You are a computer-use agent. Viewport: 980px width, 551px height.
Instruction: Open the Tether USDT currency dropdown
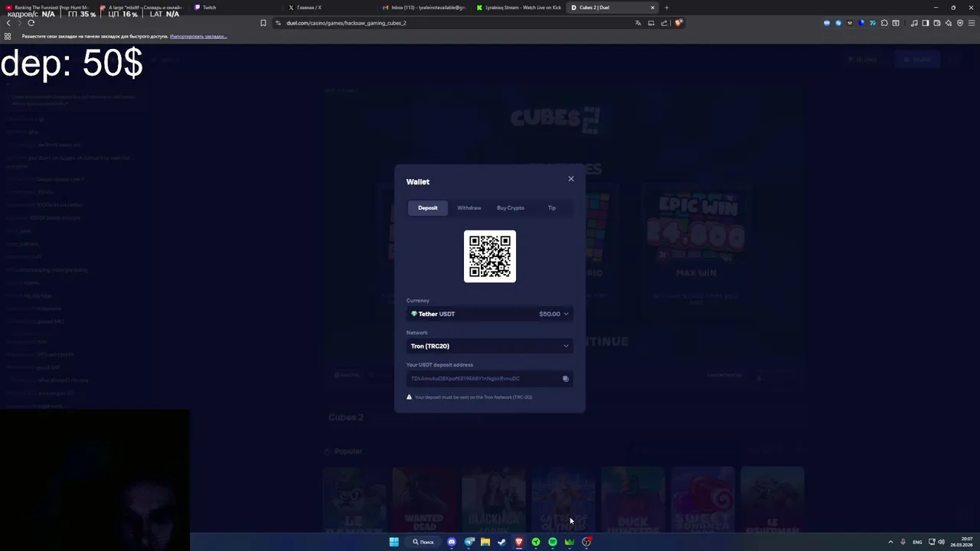click(490, 314)
